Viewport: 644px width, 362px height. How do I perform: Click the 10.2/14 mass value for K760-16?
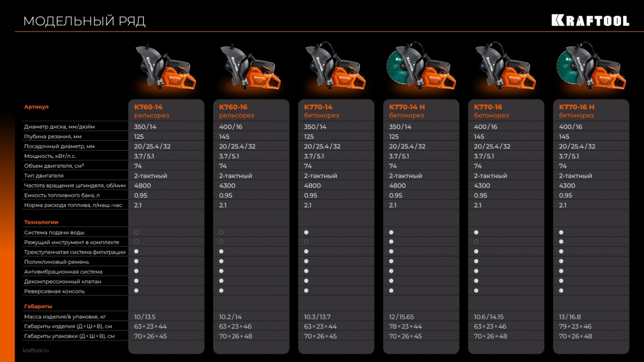pyautogui.click(x=231, y=317)
